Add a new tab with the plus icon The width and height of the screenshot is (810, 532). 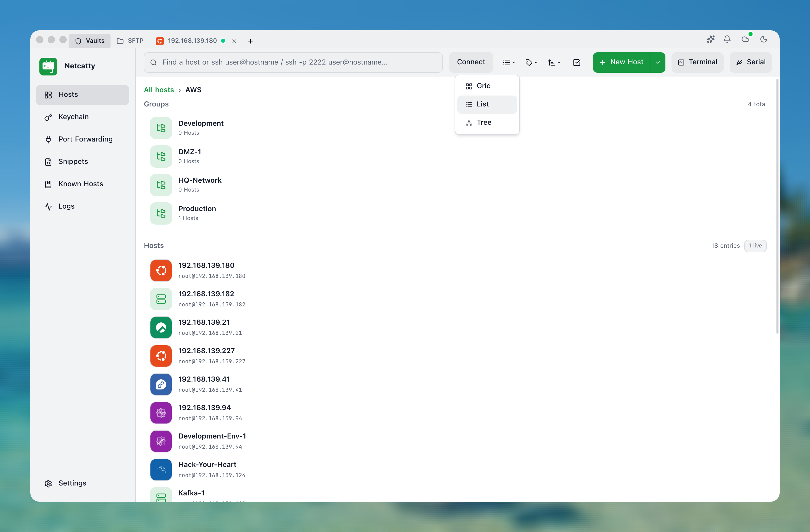tap(251, 41)
